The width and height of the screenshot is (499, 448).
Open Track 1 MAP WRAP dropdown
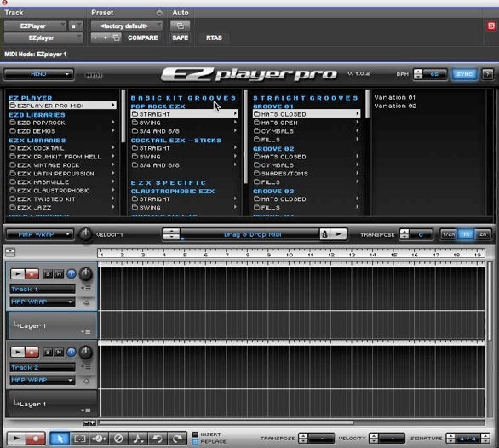(43, 302)
